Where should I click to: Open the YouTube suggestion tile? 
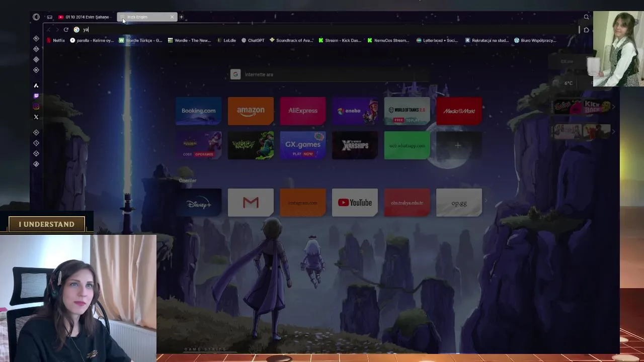click(355, 203)
